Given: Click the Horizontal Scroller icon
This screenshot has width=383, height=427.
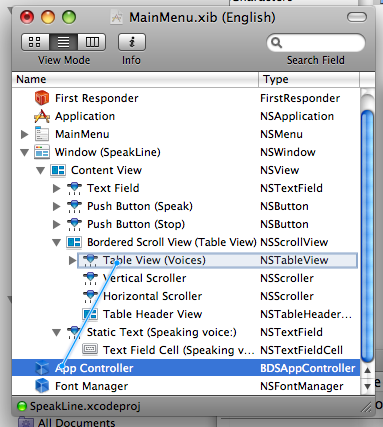Looking at the screenshot, I should pyautogui.click(x=90, y=296).
